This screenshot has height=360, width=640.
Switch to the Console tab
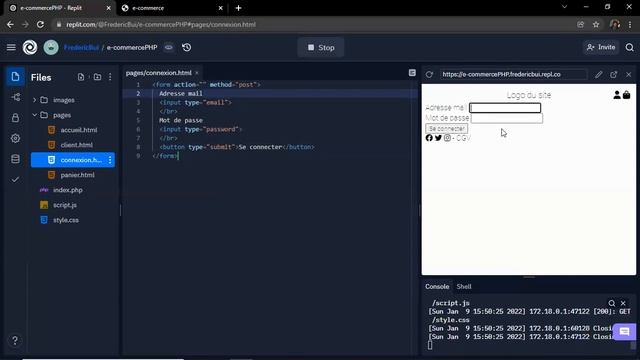(437, 287)
